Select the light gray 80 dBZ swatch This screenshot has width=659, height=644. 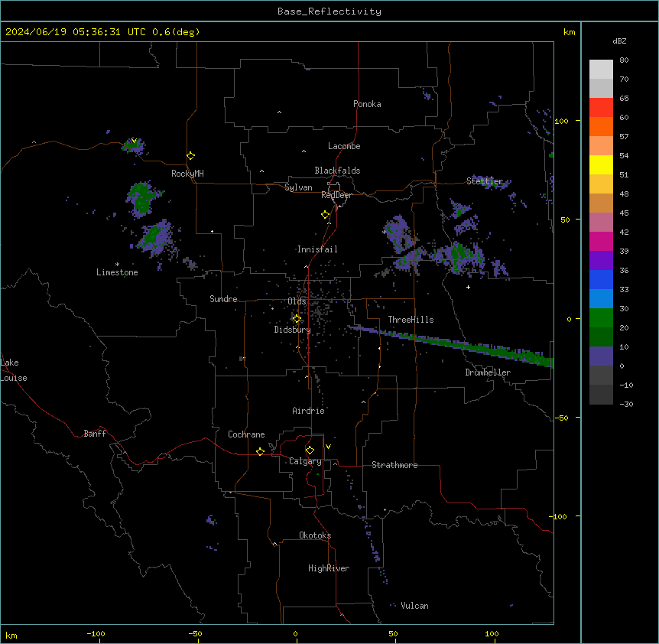pos(601,70)
